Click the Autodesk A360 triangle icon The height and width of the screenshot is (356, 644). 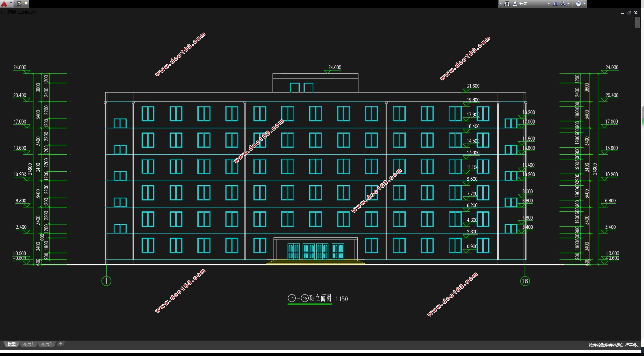pos(563,4)
